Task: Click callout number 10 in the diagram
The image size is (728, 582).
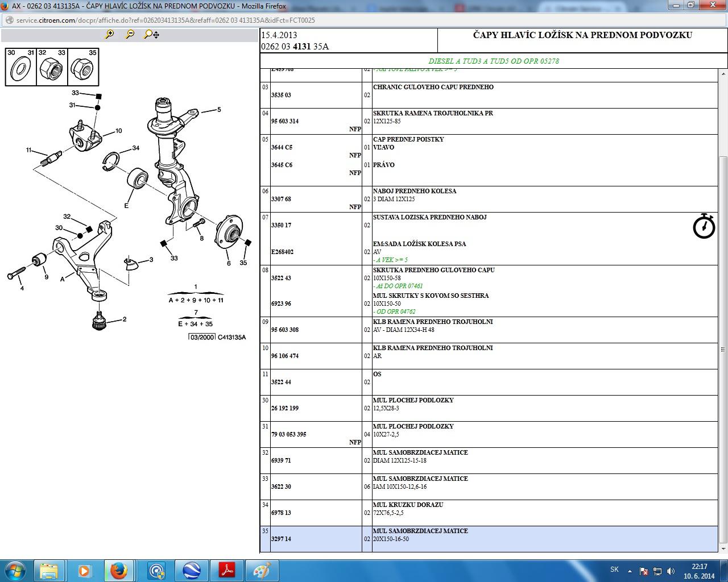Action: [118, 131]
